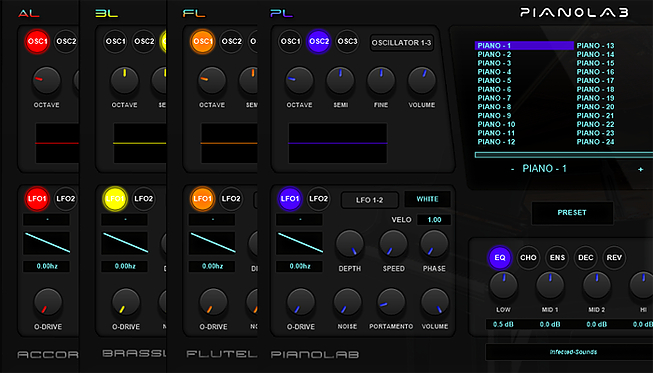Select PIANO - 1 in preset list

point(524,45)
